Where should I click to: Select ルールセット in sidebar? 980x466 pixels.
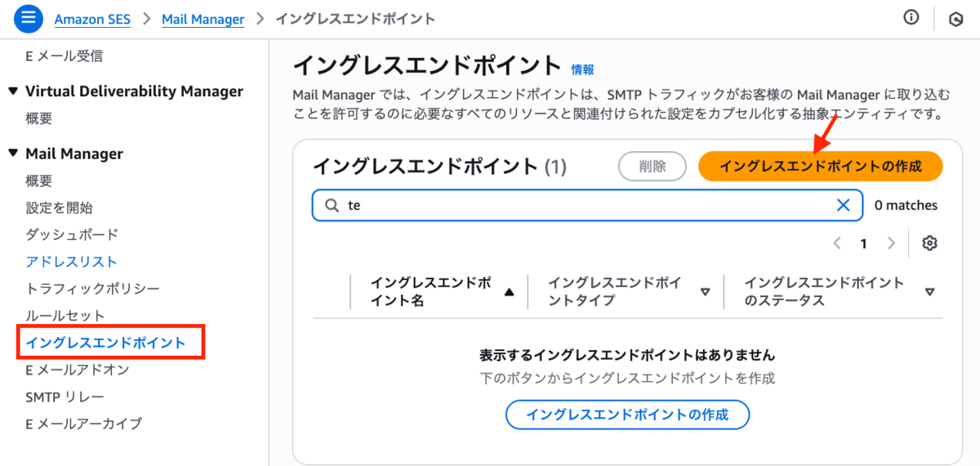[65, 316]
